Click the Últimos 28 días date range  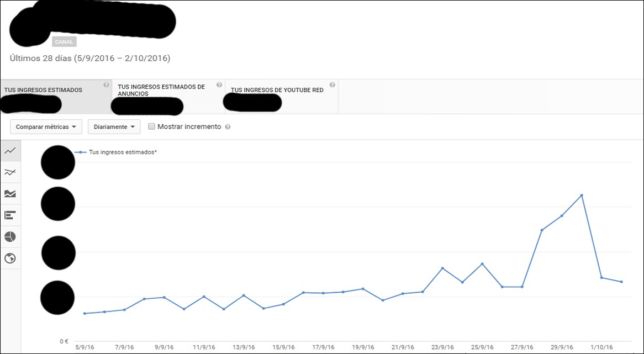90,59
